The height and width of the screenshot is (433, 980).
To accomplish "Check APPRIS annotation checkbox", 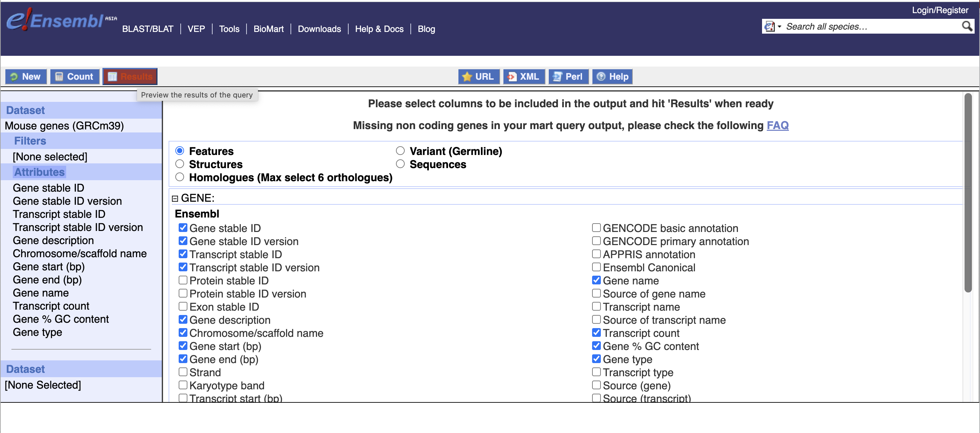I will click(596, 254).
